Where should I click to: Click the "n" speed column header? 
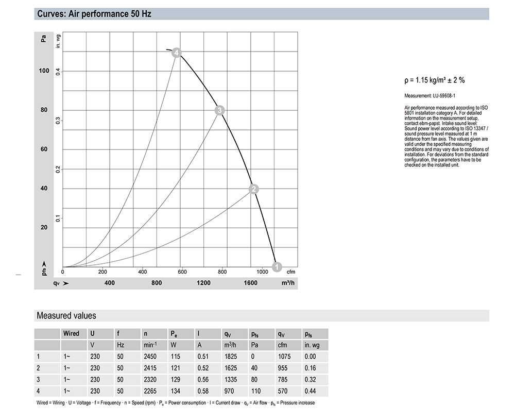pyautogui.click(x=146, y=333)
